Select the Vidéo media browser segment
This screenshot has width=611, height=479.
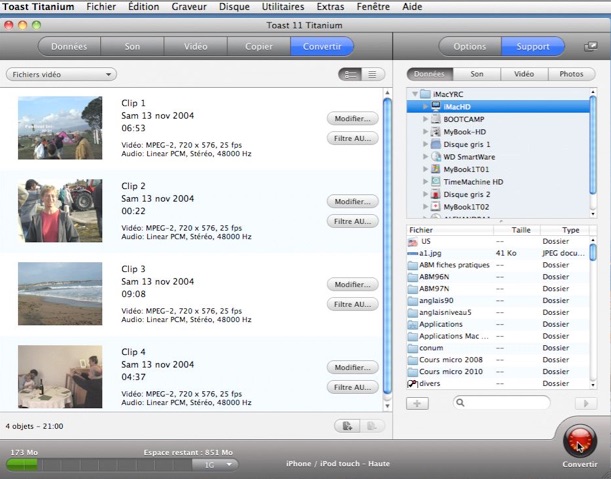click(524, 74)
